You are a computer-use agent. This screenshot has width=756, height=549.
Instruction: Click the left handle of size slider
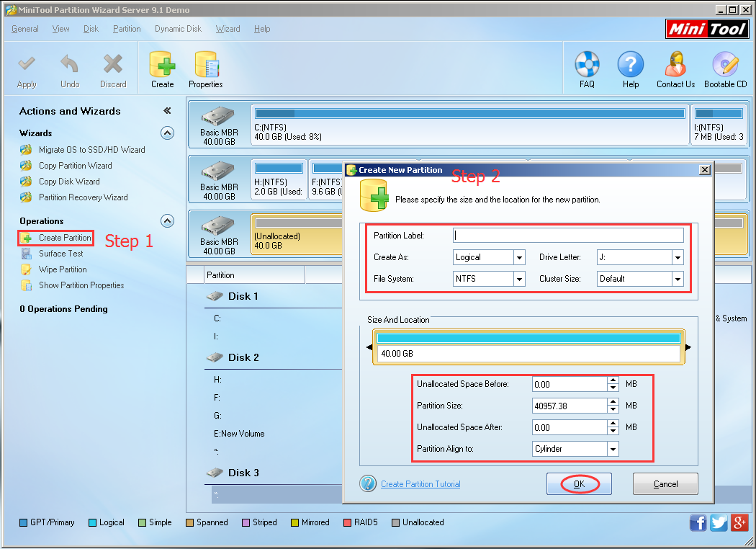[x=369, y=347]
